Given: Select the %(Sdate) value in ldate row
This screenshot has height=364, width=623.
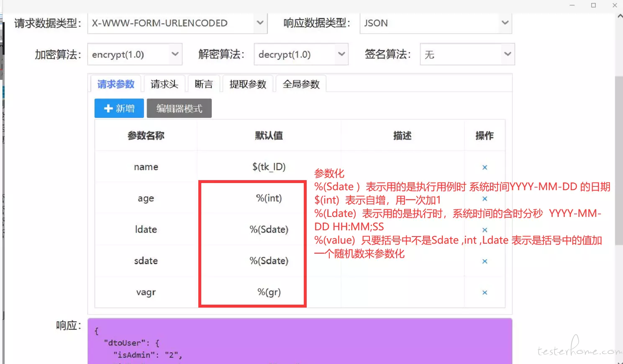Looking at the screenshot, I should click(269, 229).
